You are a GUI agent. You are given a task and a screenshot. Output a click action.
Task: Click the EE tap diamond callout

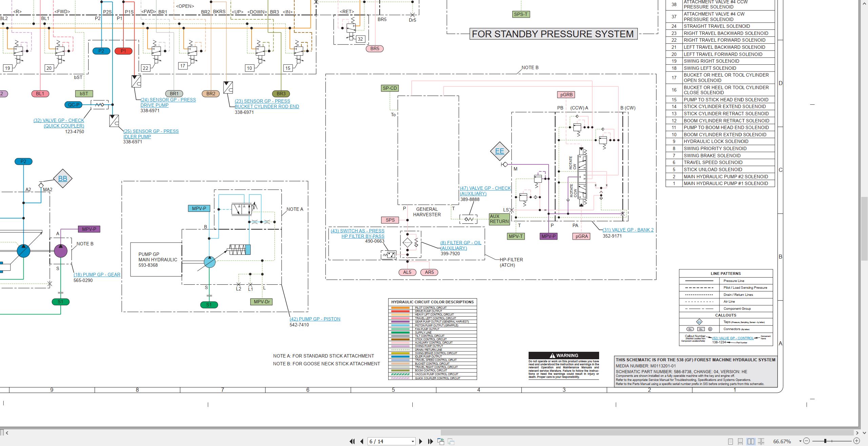pos(500,151)
